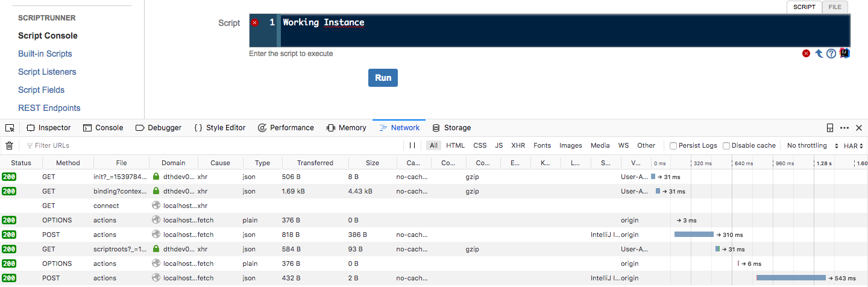
Task: Click the lock icon in the scriptroots row
Action: coord(156,249)
